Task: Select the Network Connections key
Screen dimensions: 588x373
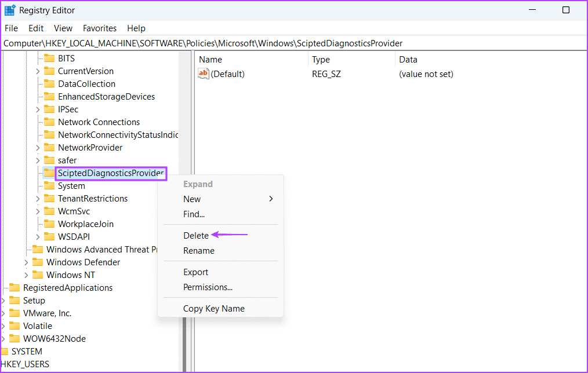Action: (99, 122)
